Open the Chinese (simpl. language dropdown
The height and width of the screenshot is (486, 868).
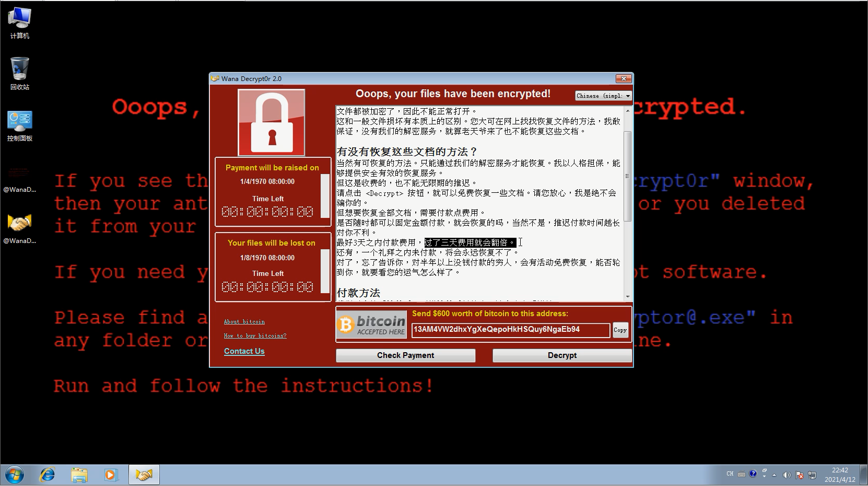603,96
